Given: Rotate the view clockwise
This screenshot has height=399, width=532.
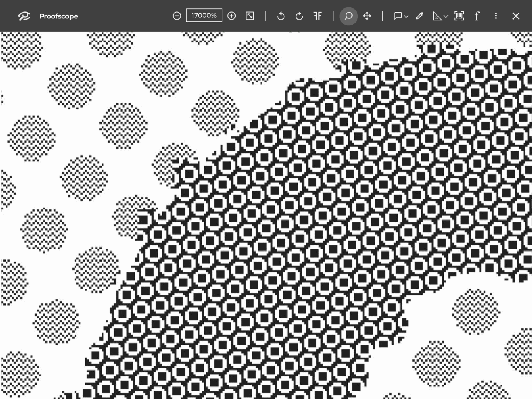Looking at the screenshot, I should 299,16.
